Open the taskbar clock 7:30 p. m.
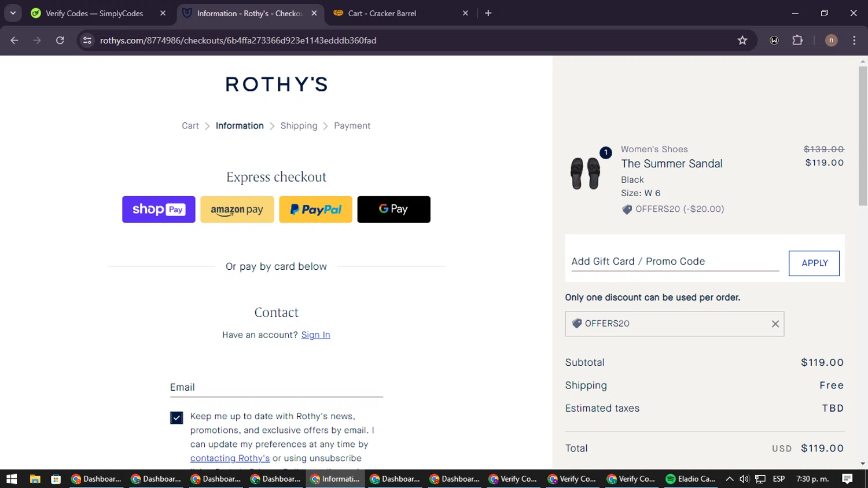Screen dimensions: 868x488 812,479
